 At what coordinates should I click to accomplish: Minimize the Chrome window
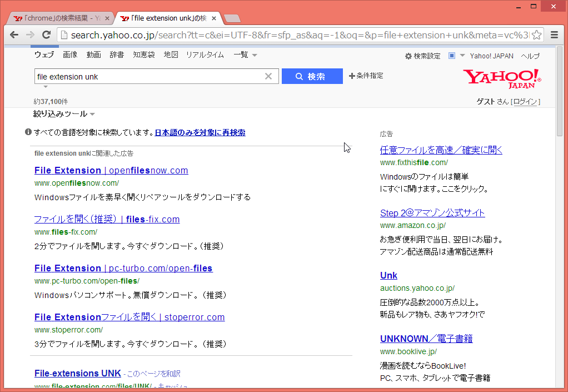tap(519, 7)
